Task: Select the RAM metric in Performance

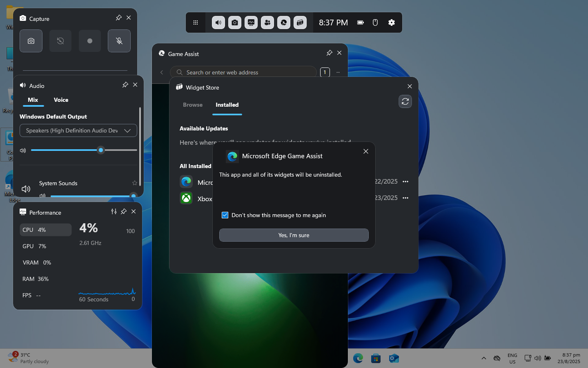Action: (46, 279)
